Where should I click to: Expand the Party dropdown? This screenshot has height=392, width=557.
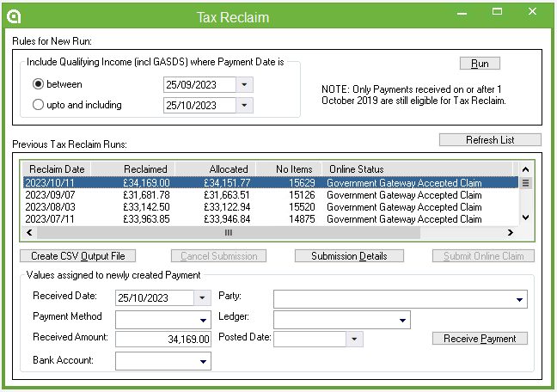tap(519, 299)
